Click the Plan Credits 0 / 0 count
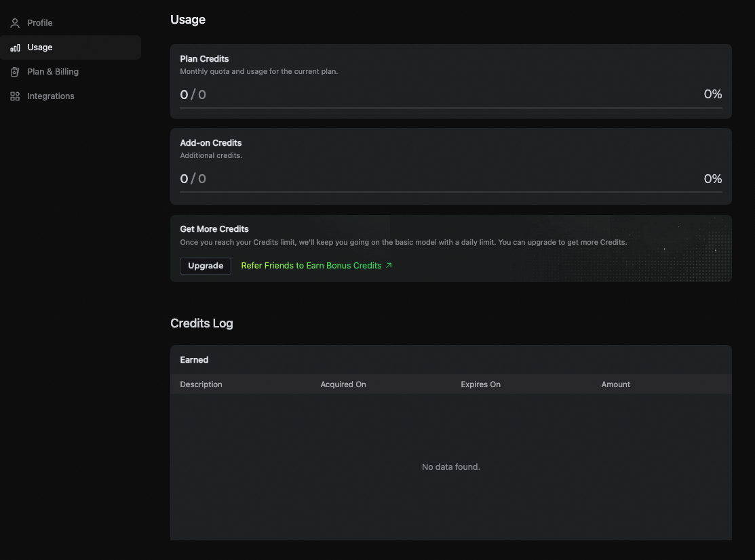 click(x=193, y=94)
